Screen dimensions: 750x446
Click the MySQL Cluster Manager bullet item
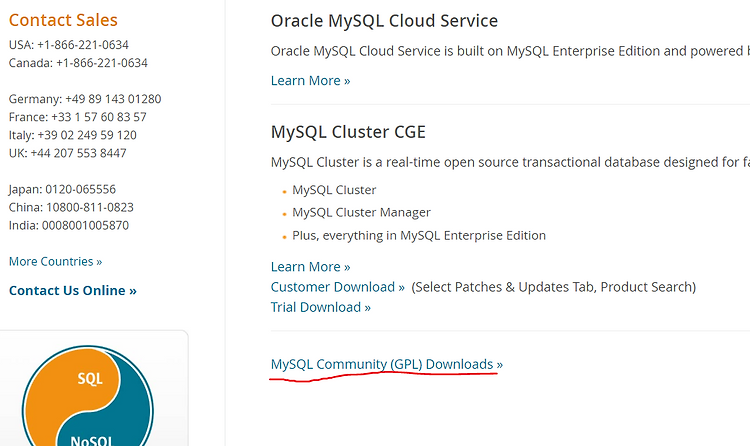(361, 212)
